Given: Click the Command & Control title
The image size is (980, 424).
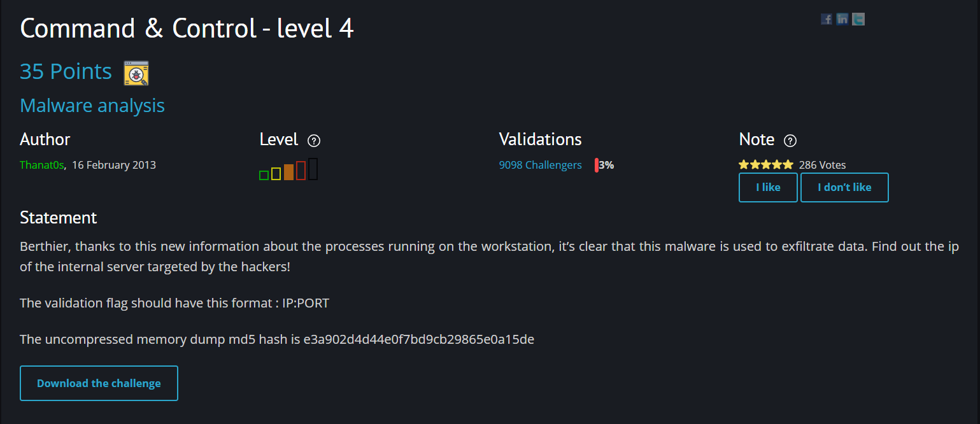Looking at the screenshot, I should click(x=187, y=29).
